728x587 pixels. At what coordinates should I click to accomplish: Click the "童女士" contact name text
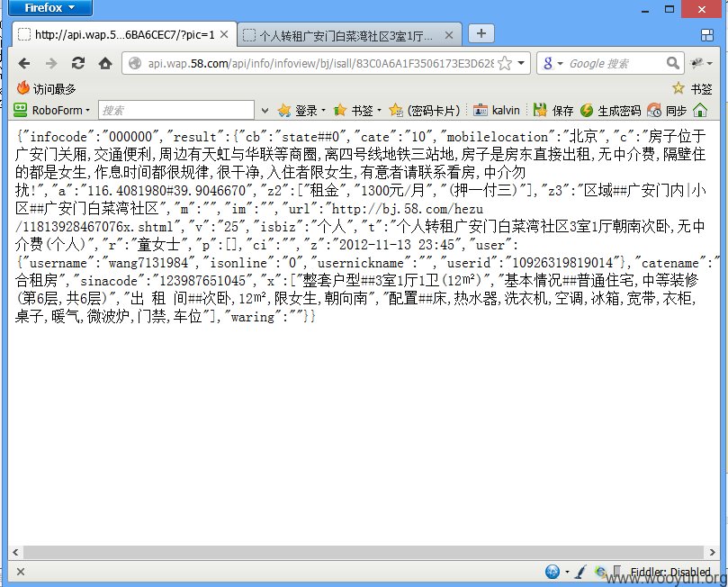(x=158, y=245)
